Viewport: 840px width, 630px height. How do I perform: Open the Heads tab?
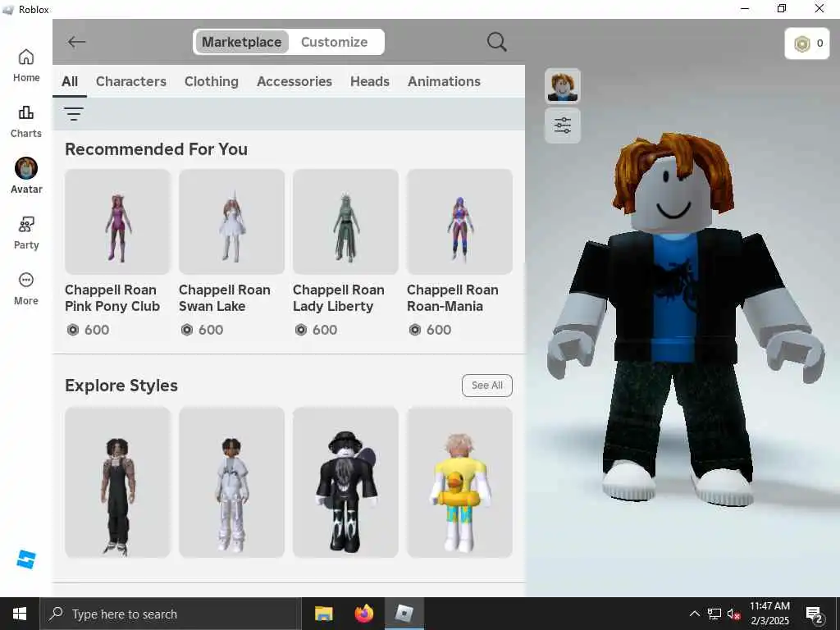coord(370,81)
